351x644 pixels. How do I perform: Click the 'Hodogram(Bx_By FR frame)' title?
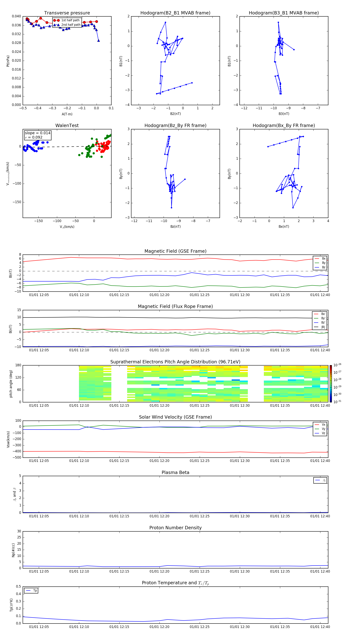point(284,125)
